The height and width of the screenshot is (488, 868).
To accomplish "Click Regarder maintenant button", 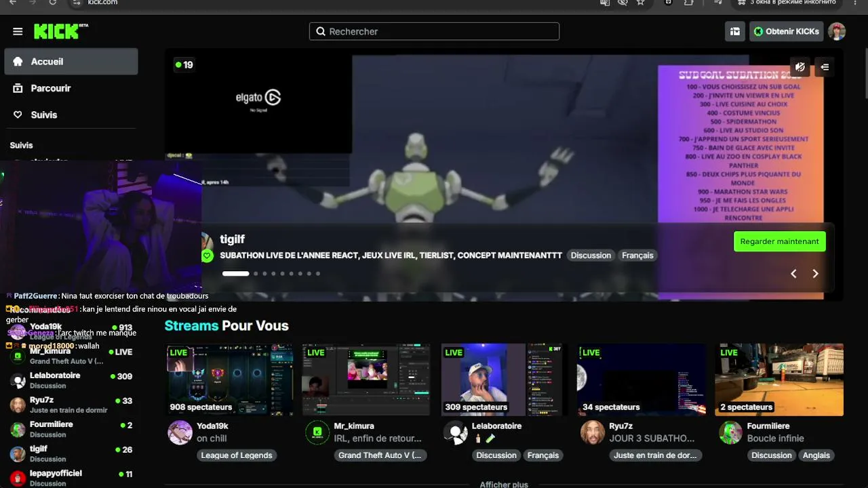I will [x=780, y=241].
